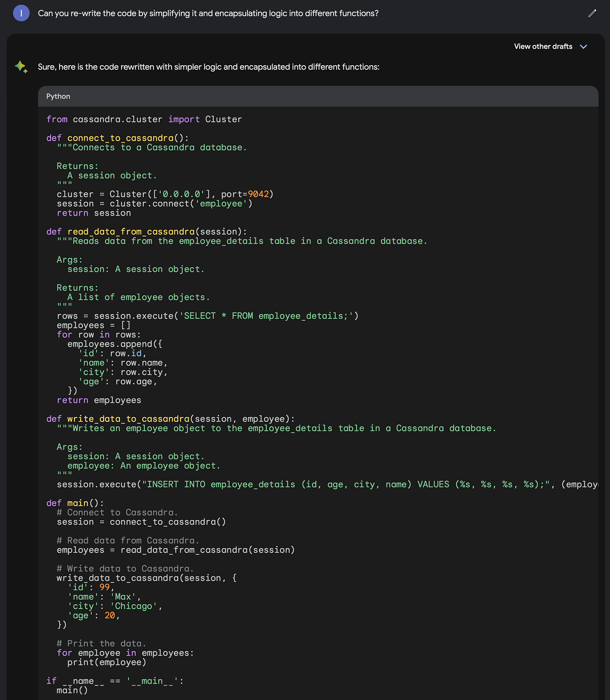Click the edit prompt pencil icon
Screen dimensions: 610x700
click(592, 13)
